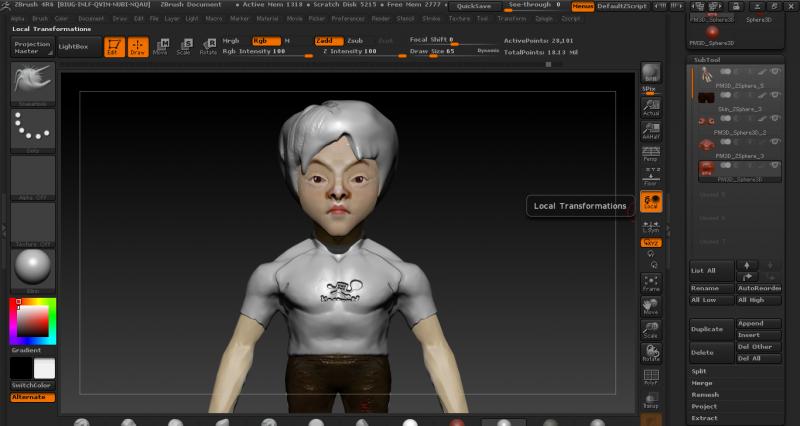Toggle PolyF polyframe display
Viewport: 800px width, 426px height.
click(x=651, y=377)
